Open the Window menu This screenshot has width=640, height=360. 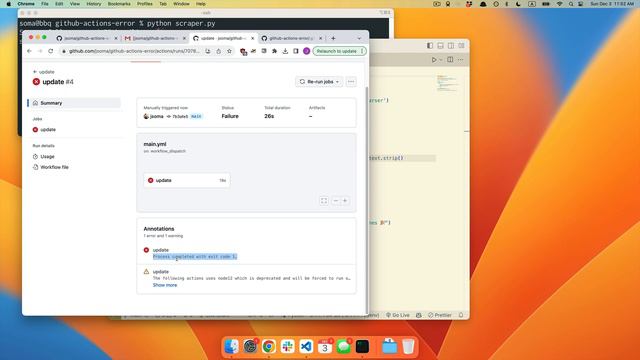coord(181,4)
